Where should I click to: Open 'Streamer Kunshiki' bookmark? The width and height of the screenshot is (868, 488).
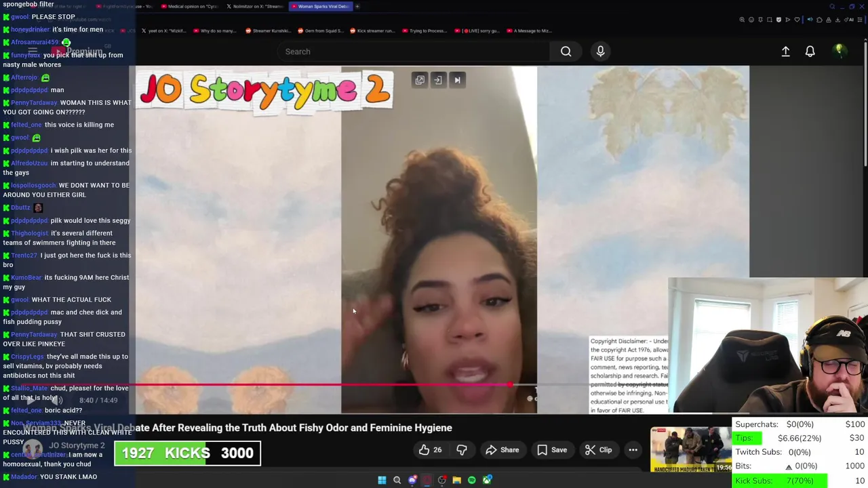click(268, 30)
